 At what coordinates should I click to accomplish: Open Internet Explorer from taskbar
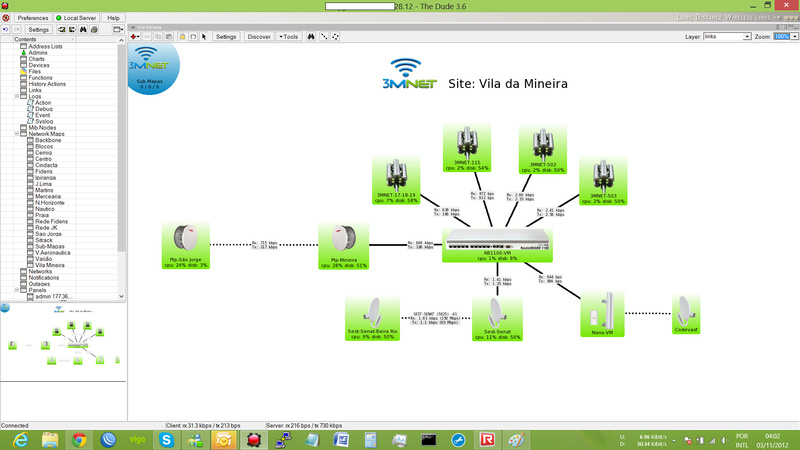21,440
